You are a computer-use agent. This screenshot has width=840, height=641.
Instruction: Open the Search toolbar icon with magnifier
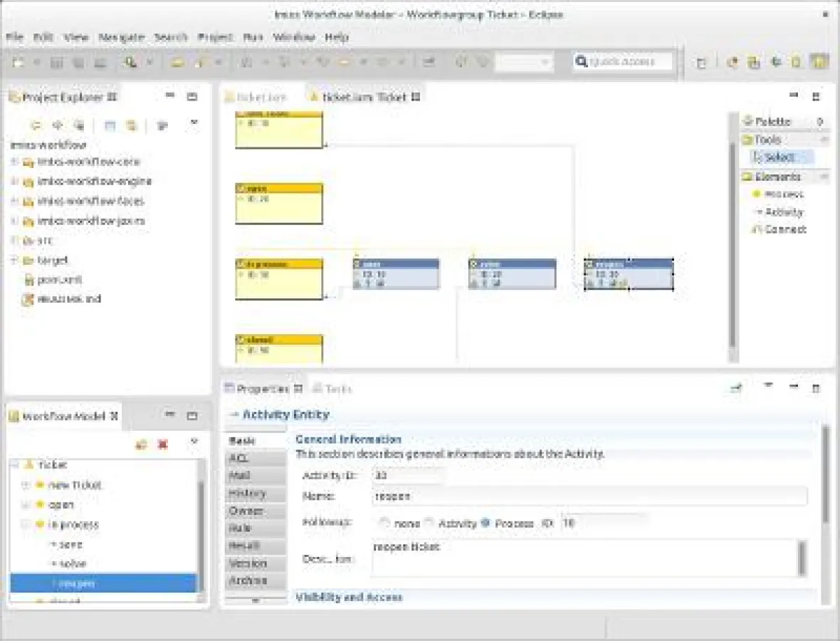130,62
